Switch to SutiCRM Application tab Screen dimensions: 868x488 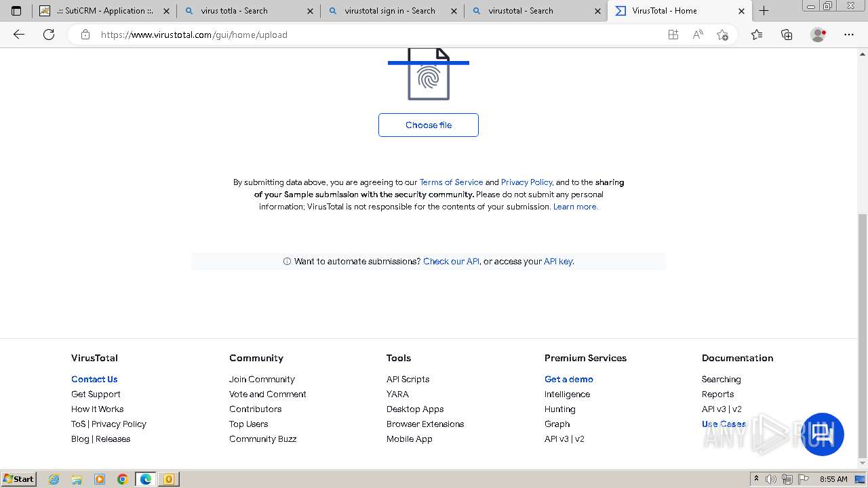click(x=105, y=11)
